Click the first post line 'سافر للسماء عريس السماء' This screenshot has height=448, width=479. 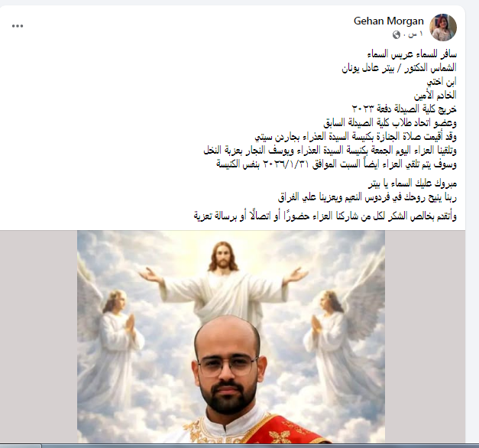412,54
